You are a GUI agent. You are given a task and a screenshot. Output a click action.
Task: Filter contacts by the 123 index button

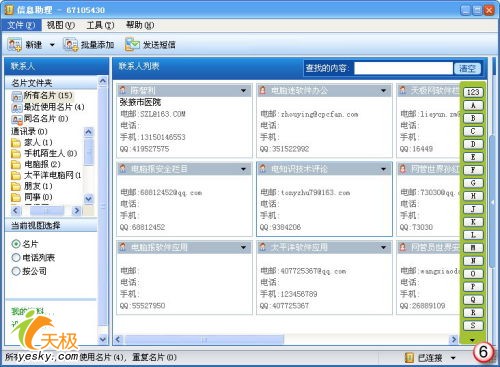click(473, 92)
